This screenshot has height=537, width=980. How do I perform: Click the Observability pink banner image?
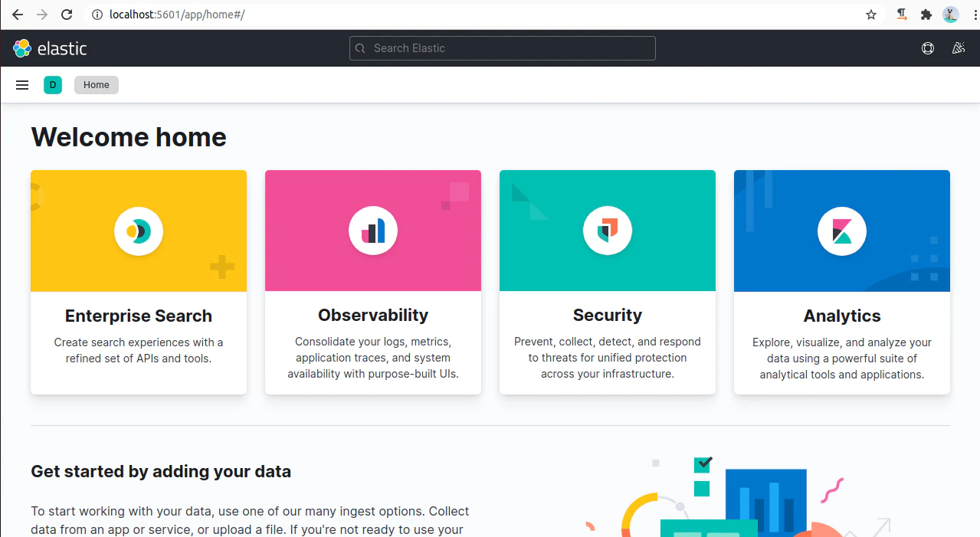(373, 231)
